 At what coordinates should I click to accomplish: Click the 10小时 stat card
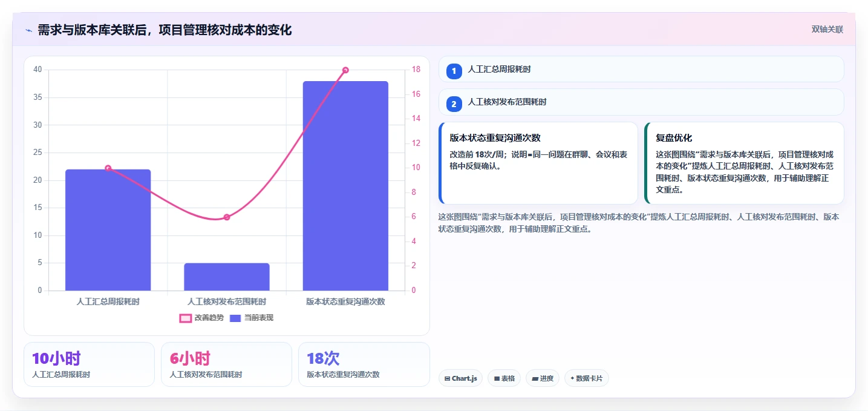90,364
